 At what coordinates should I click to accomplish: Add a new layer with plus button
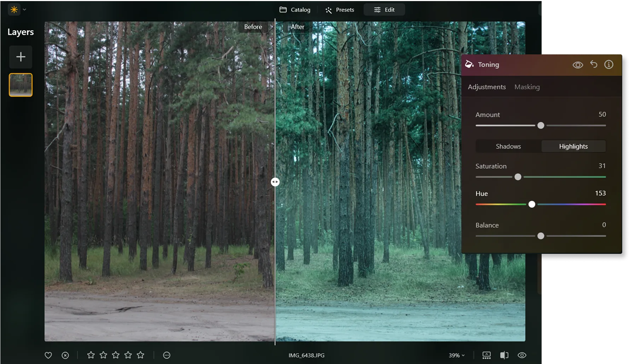21,57
